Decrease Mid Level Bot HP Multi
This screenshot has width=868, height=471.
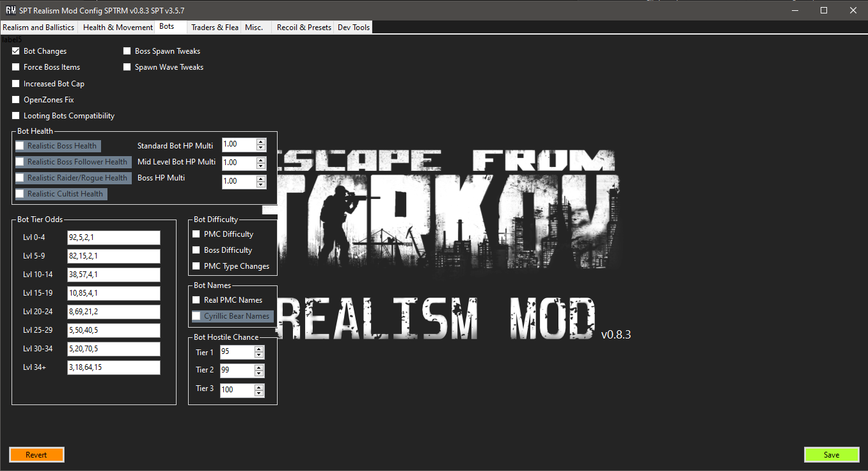click(x=260, y=166)
